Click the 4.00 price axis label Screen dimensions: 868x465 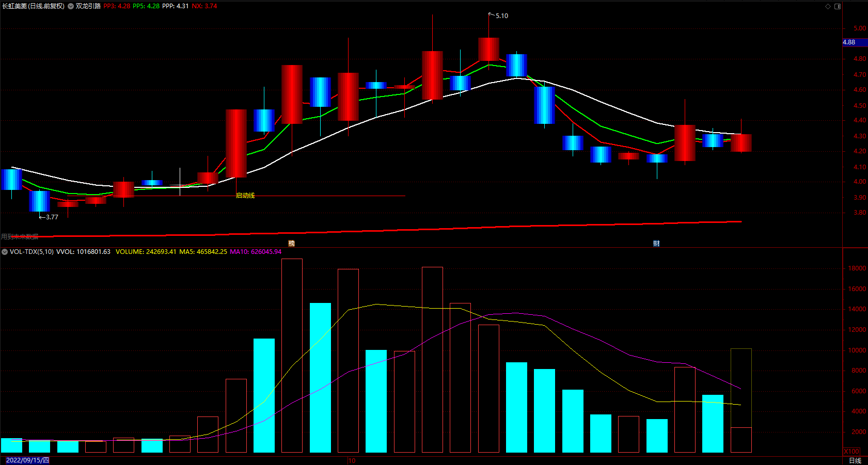[860, 182]
